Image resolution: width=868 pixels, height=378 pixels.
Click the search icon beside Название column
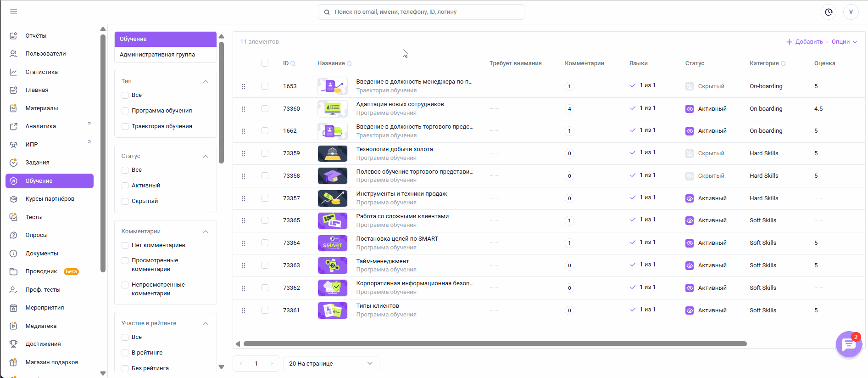(x=349, y=64)
